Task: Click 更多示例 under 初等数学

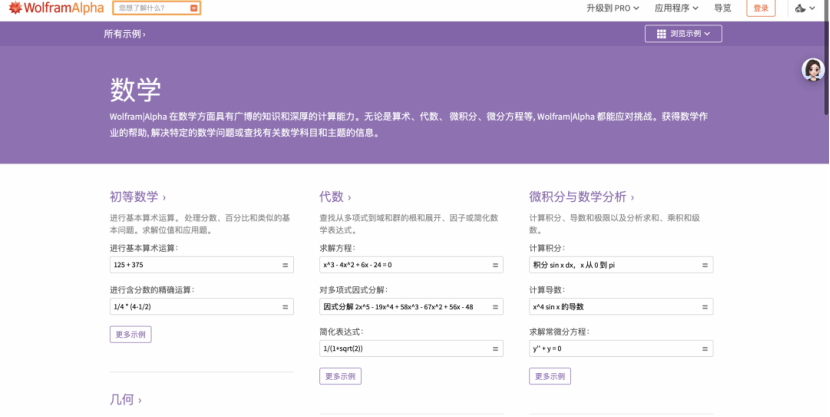Action: (130, 334)
